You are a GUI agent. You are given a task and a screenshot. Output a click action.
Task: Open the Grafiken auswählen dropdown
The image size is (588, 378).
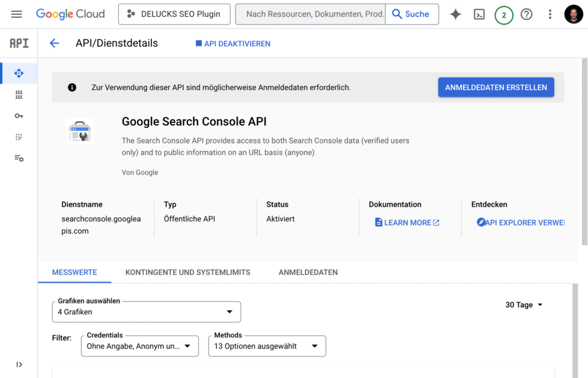147,311
